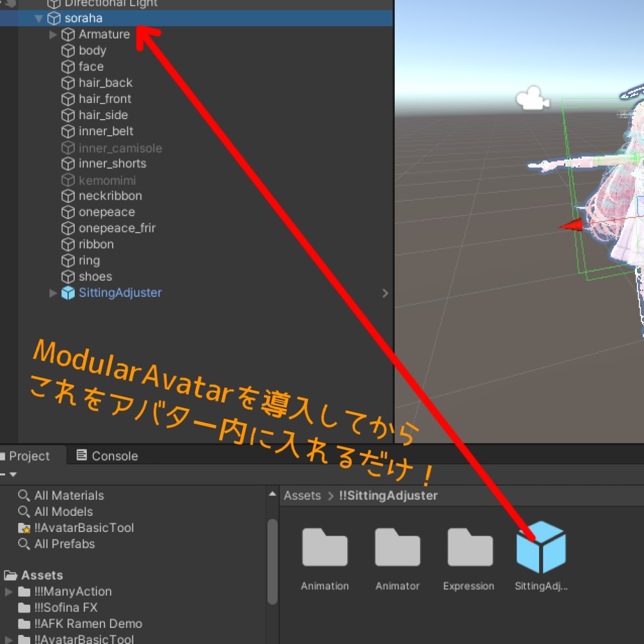Image resolution: width=644 pixels, height=644 pixels.
Task: Select the body object
Action: pyautogui.click(x=92, y=50)
